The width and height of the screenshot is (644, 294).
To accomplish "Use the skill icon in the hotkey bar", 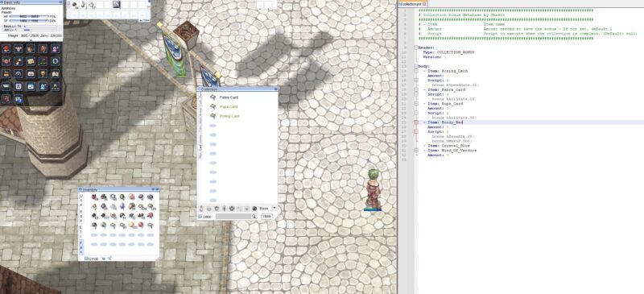I will (x=116, y=5).
